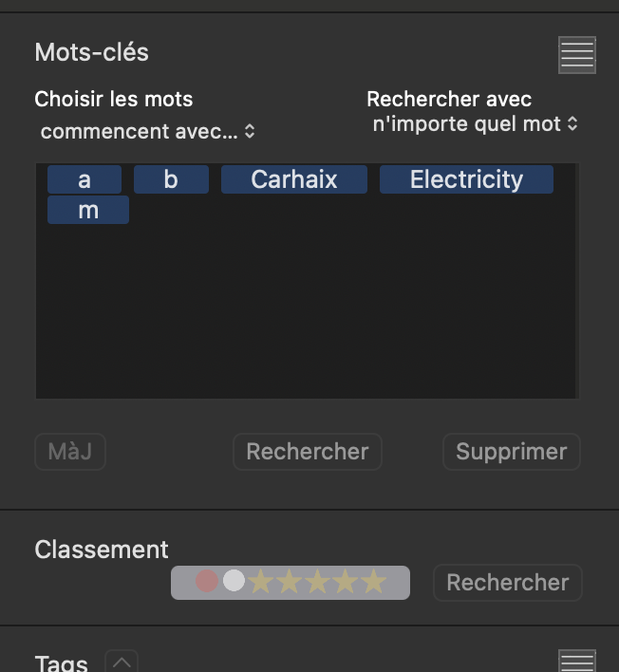The height and width of the screenshot is (672, 619).
Task: Open the Mots-clés panel options menu icon
Action: (577, 55)
